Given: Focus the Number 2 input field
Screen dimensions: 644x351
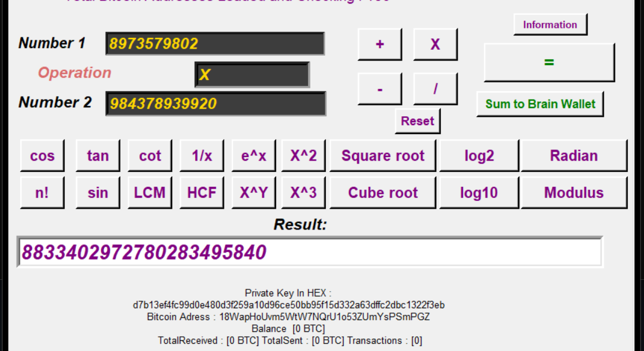Looking at the screenshot, I should point(215,104).
